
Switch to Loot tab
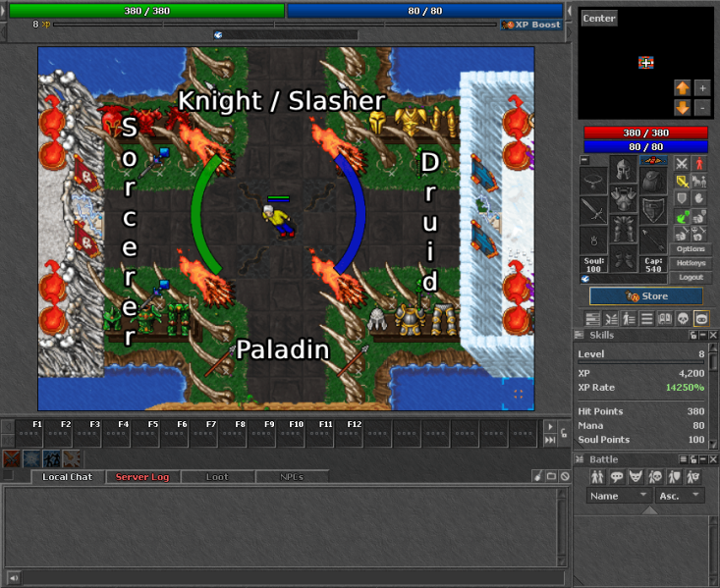point(217,477)
